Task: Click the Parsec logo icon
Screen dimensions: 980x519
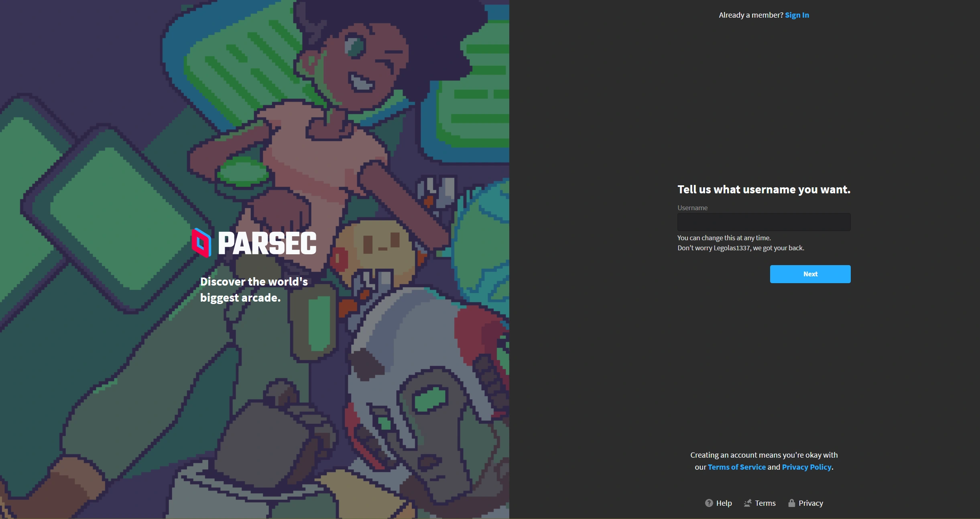Action: point(201,243)
